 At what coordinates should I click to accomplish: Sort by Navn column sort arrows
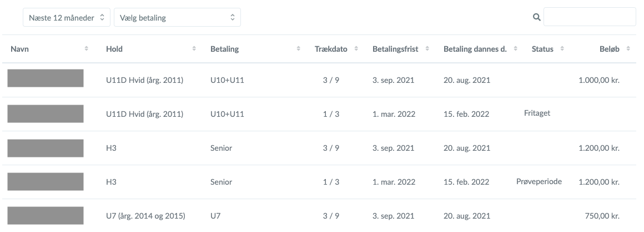point(86,49)
